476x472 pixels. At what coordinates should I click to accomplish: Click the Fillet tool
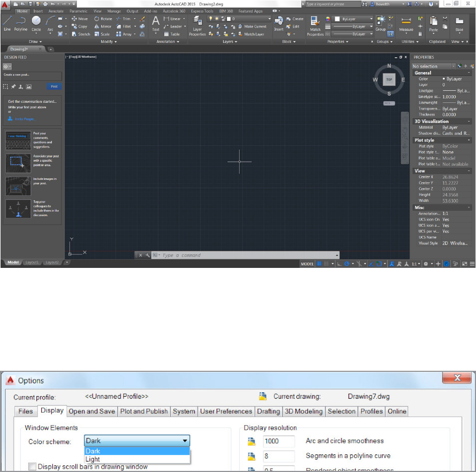(124, 26)
